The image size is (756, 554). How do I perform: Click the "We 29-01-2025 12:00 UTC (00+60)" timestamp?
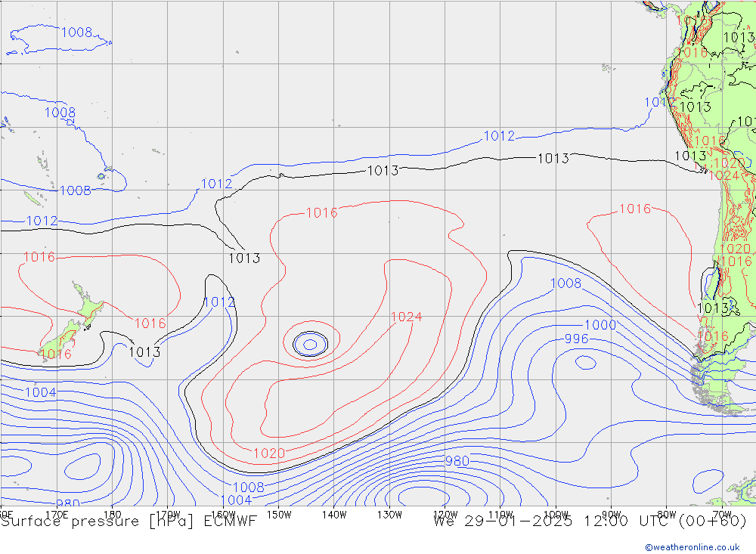click(x=590, y=522)
